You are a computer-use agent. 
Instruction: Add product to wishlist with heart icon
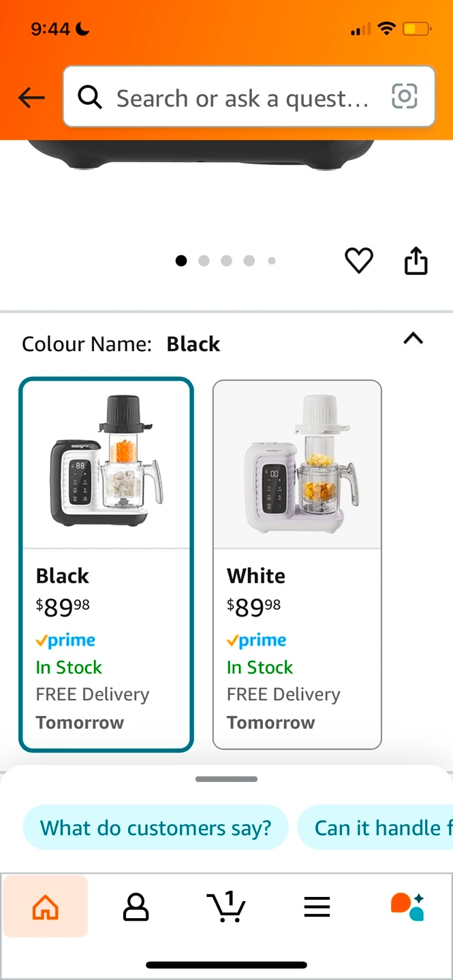pos(358,261)
